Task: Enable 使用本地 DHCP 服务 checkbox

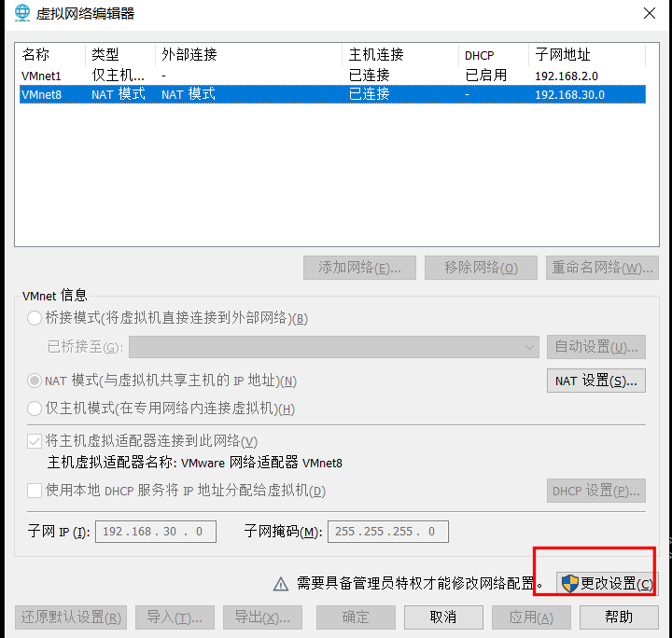Action: 35,491
